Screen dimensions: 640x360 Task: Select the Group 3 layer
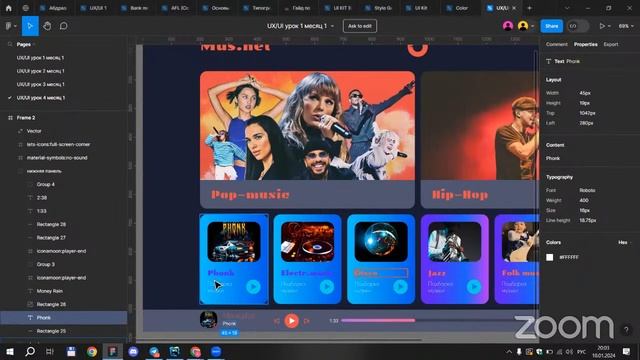coord(46,264)
